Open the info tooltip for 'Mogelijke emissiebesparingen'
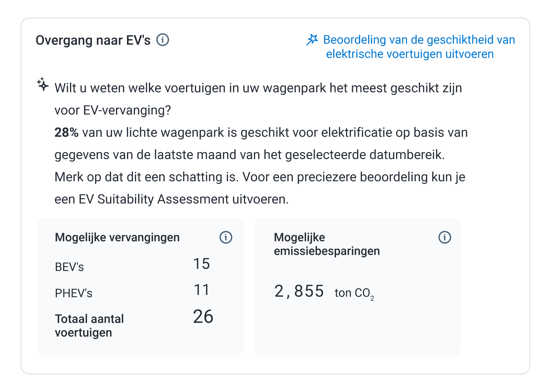 (x=444, y=237)
